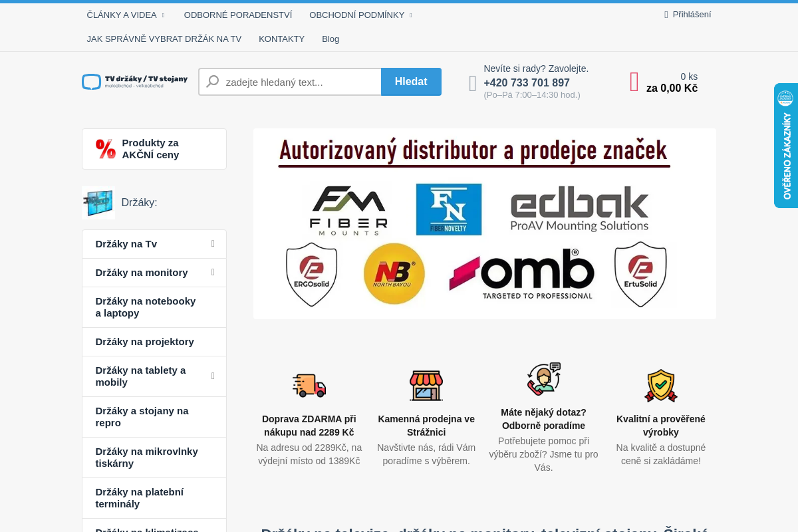The image size is (798, 532).
Task: Click the ERGOsolid shield logo
Action: 311,274
